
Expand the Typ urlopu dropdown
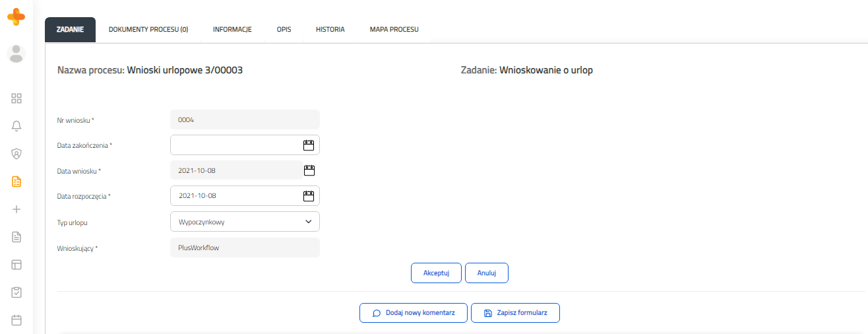pyautogui.click(x=245, y=222)
